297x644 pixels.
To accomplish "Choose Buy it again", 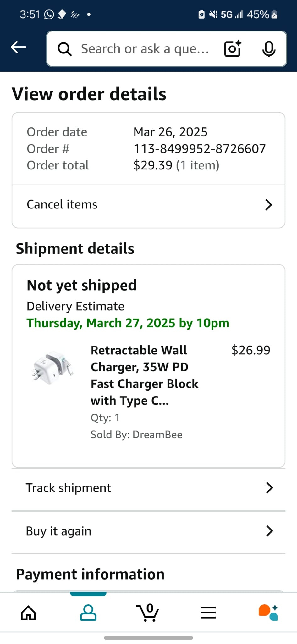I will tap(59, 531).
